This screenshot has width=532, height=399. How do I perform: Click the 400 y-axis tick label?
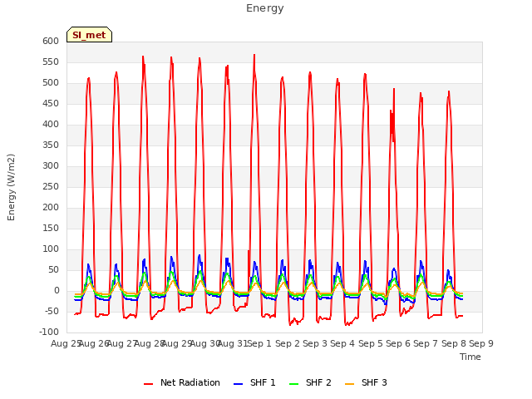(x=51, y=124)
